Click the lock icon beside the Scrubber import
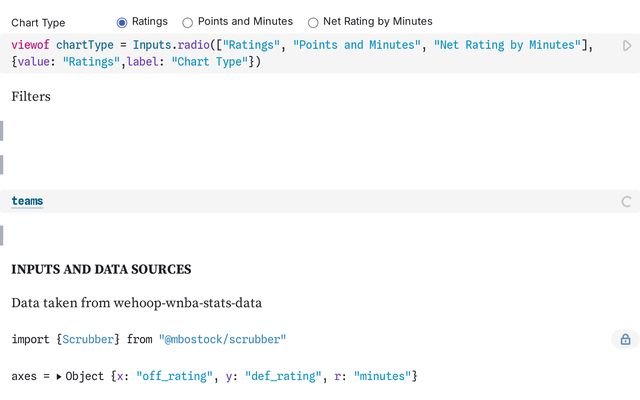 625,339
